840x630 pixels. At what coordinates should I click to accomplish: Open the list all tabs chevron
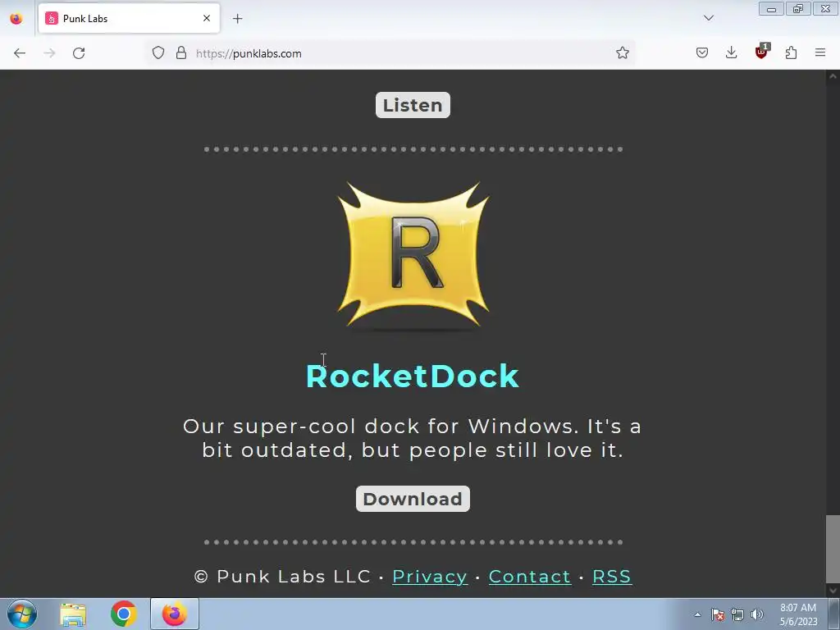click(709, 18)
